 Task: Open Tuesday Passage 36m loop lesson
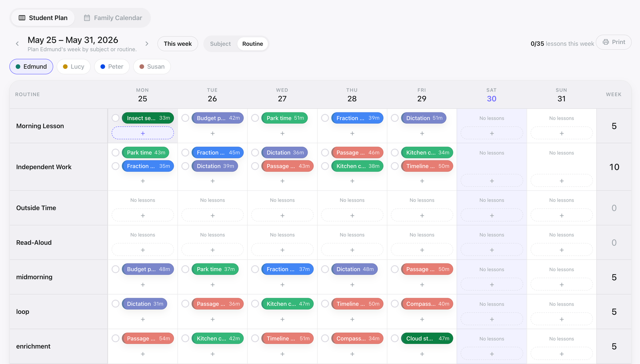point(218,304)
